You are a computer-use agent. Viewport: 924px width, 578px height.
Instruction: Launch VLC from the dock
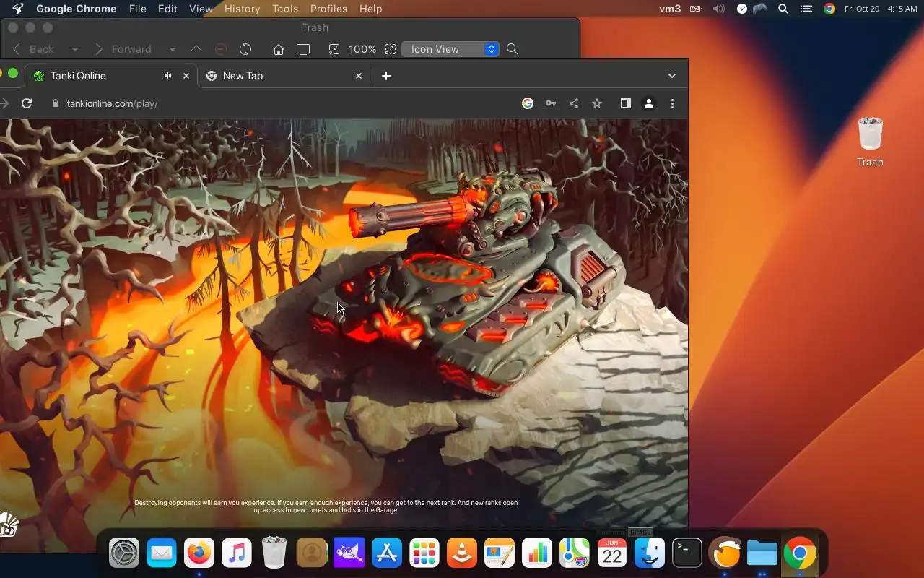(x=462, y=554)
